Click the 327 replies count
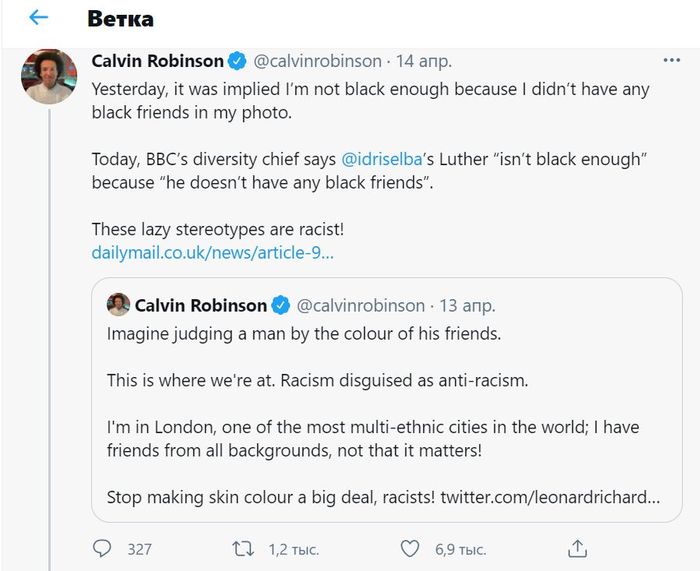 point(139,549)
